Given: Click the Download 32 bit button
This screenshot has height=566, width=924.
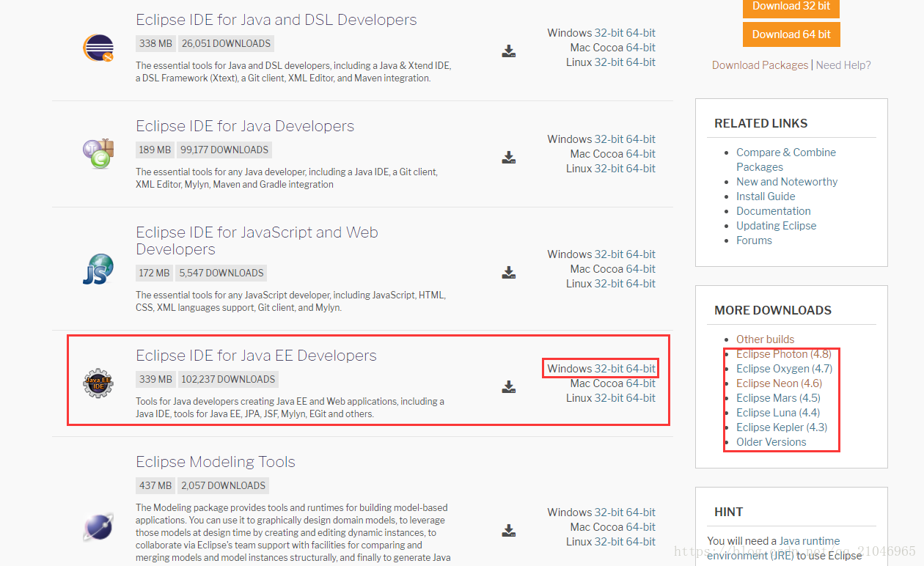Looking at the screenshot, I should click(791, 7).
